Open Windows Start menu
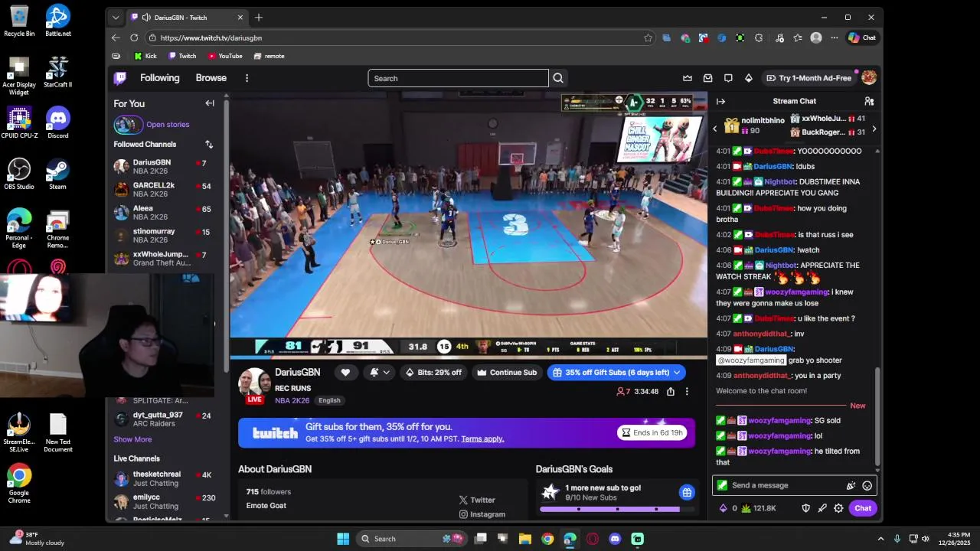980x551 pixels. (x=343, y=539)
